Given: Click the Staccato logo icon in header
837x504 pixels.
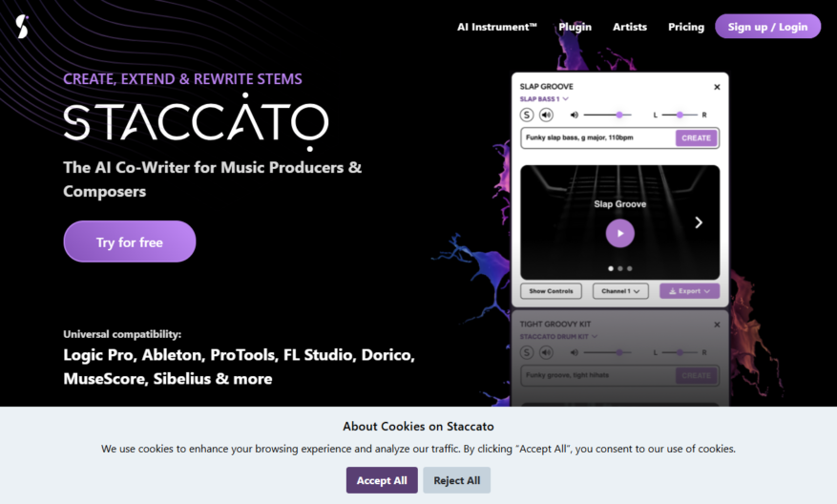Looking at the screenshot, I should (22, 27).
